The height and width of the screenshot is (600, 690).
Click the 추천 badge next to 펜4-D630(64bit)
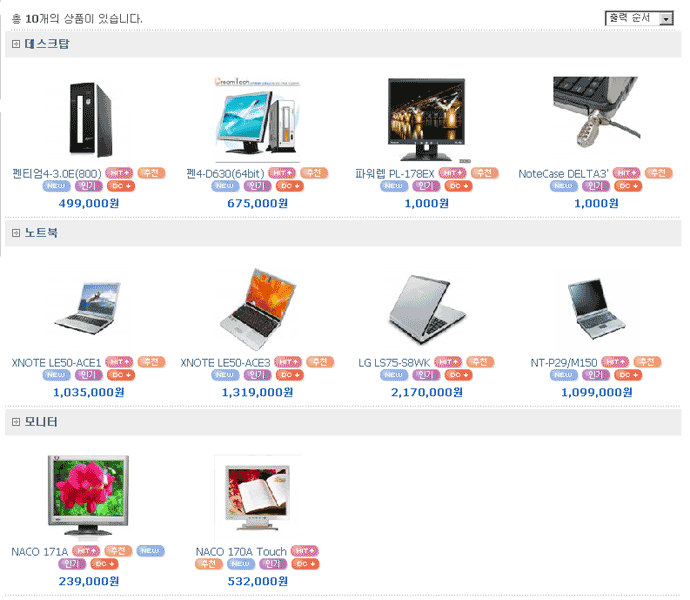tap(314, 173)
